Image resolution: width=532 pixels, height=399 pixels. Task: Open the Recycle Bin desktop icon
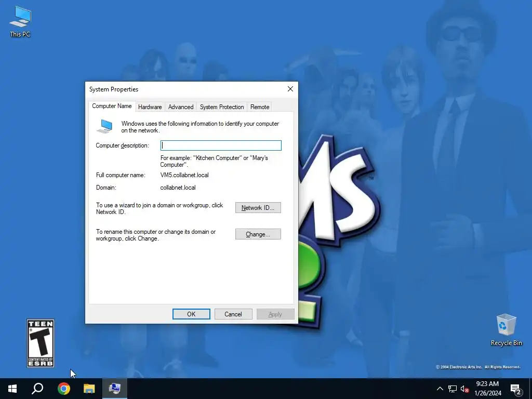pyautogui.click(x=506, y=330)
